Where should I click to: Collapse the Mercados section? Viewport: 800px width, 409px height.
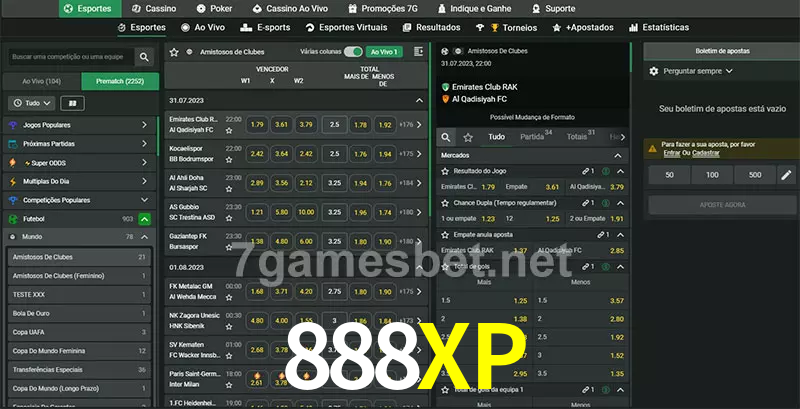[618, 156]
